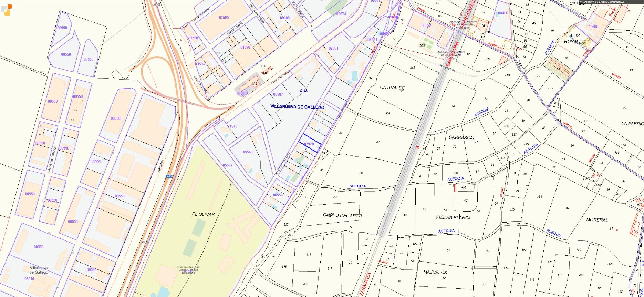Open the overlapping squares layers icon

[x=7, y=10]
